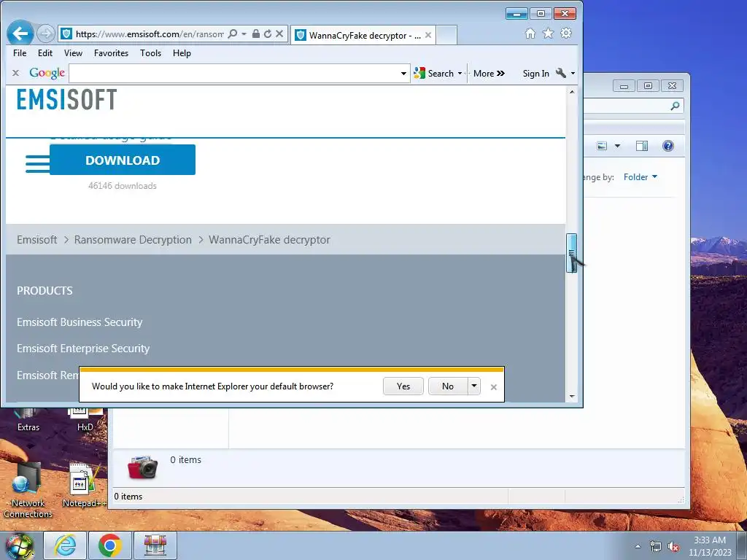Open a new blank tab

click(x=446, y=35)
